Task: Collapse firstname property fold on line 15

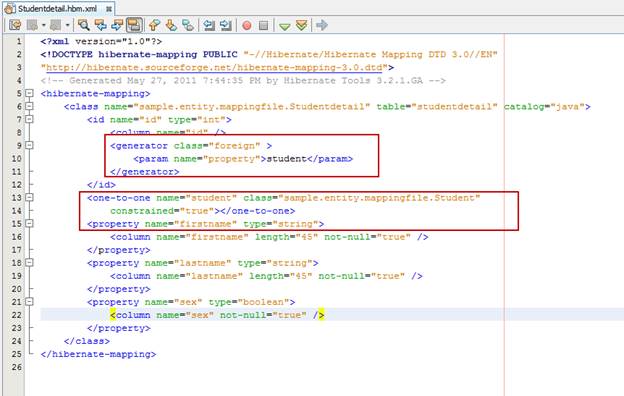Action: tap(29, 223)
